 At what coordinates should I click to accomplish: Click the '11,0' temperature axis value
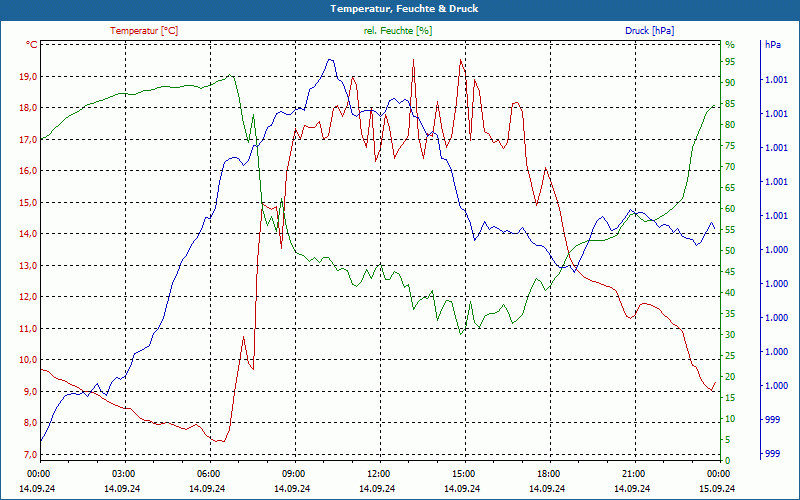point(29,329)
